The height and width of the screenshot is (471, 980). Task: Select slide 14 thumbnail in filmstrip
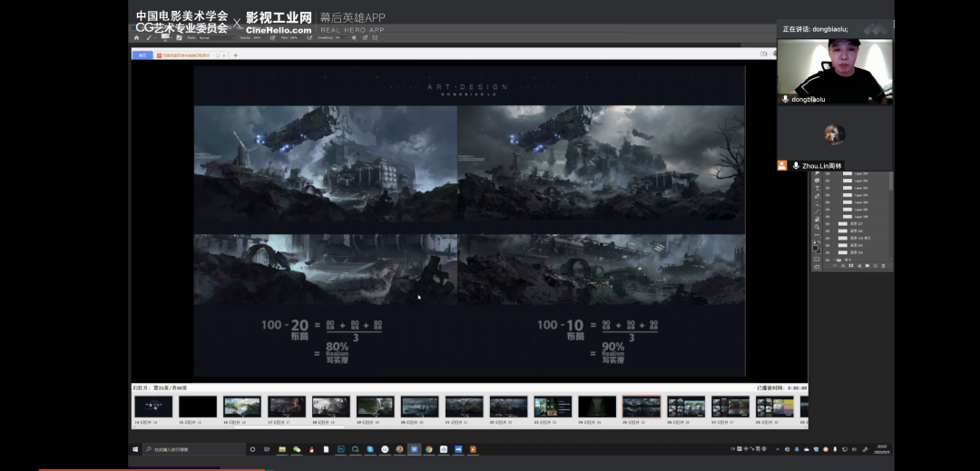click(153, 407)
